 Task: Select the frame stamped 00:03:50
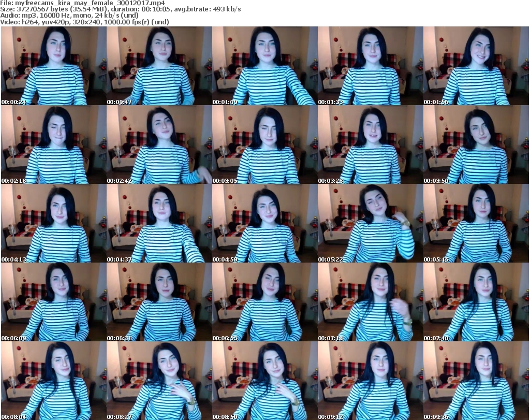476,144
